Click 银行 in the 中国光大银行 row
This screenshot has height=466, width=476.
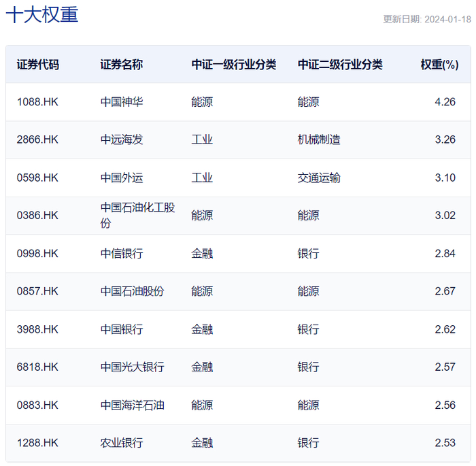point(308,367)
